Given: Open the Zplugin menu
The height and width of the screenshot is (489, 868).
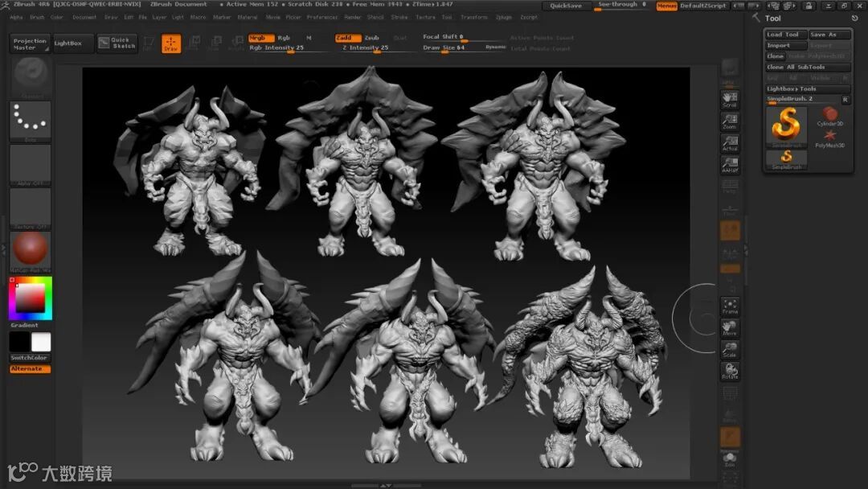Looking at the screenshot, I should (504, 17).
